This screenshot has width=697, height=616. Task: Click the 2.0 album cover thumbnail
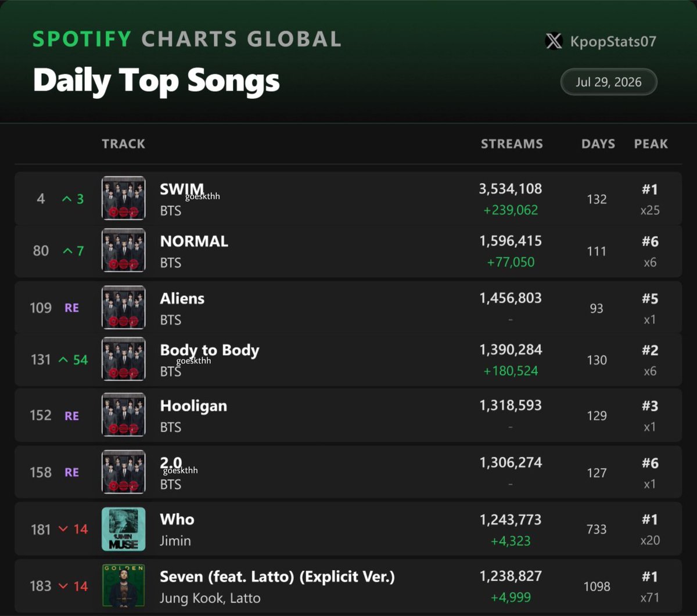(124, 472)
